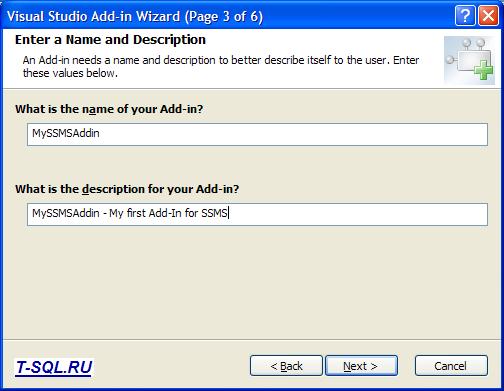Cancel the wizard
The image size is (504, 391).
tap(451, 366)
